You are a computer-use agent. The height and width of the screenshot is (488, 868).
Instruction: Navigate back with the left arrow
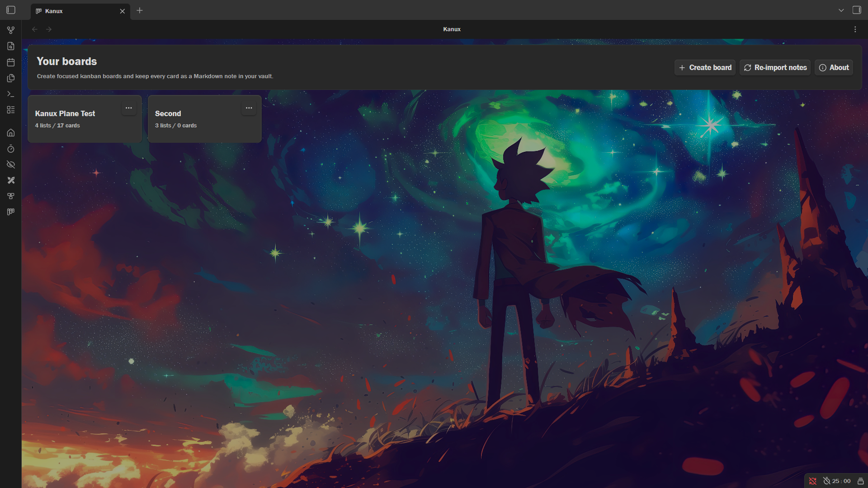click(35, 29)
